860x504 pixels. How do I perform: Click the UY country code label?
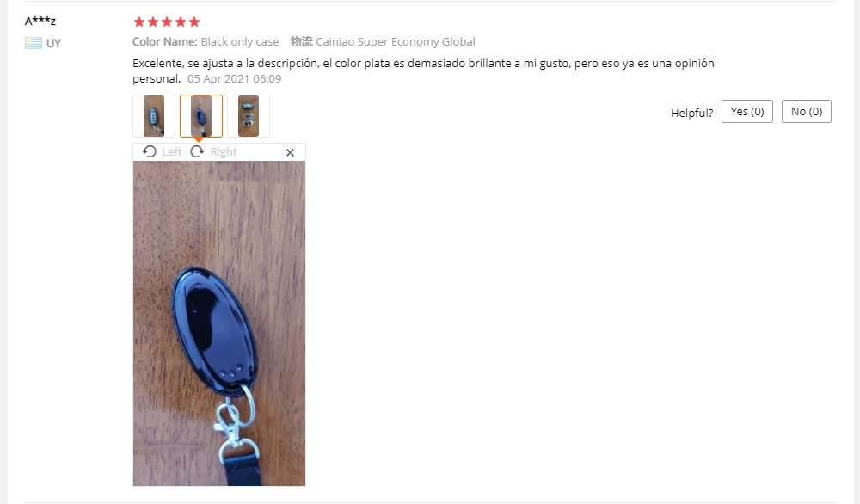(x=53, y=43)
